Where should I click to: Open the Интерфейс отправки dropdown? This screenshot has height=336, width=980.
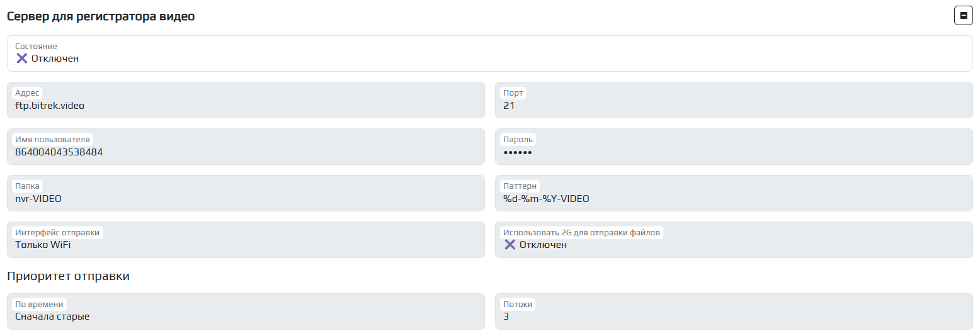(246, 240)
